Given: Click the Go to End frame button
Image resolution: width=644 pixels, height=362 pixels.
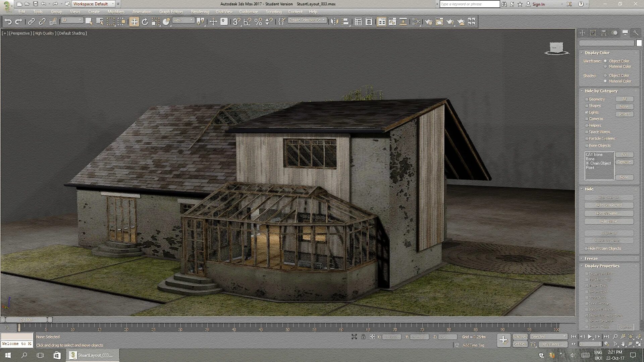Looking at the screenshot, I should tap(606, 337).
